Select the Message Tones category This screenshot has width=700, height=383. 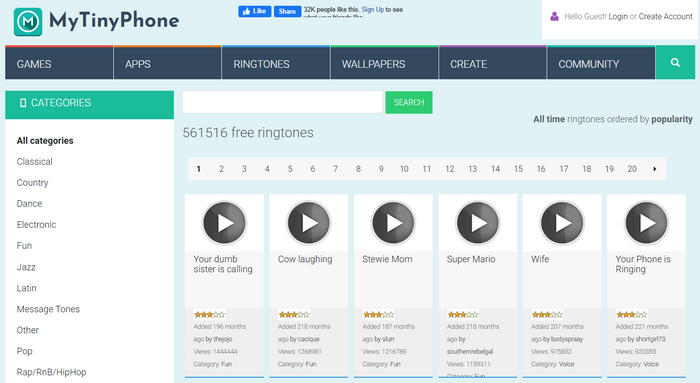[x=48, y=309]
